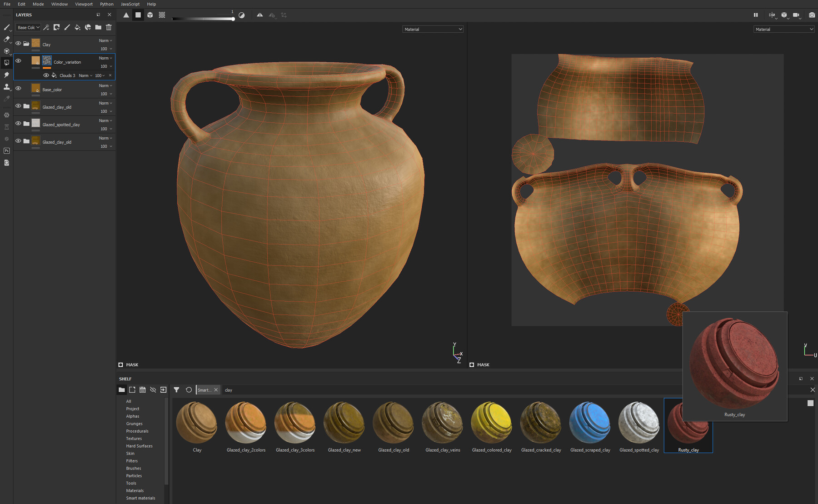The image size is (818, 504).
Task: Clear the clay search with the X button
Action: pos(216,389)
